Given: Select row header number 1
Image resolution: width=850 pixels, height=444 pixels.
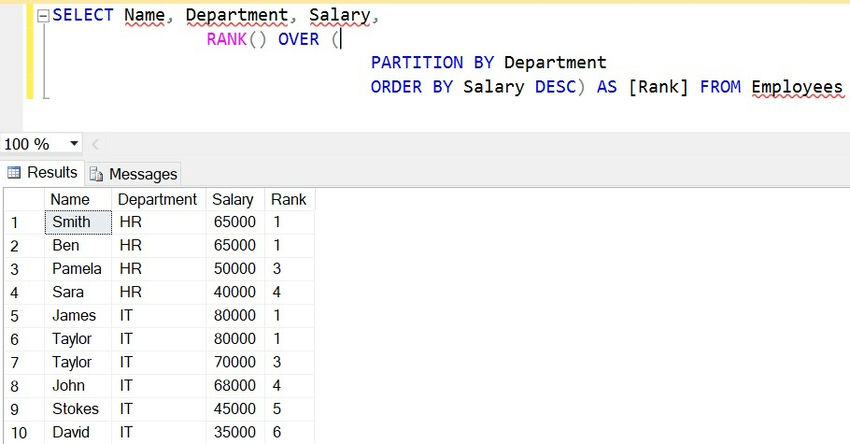Looking at the screenshot, I should [x=24, y=222].
